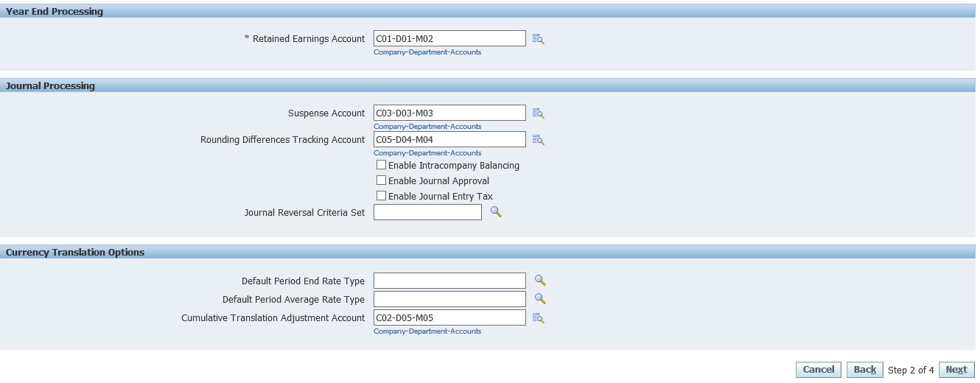Enable Intracompany Balancing checkbox

pyautogui.click(x=381, y=165)
